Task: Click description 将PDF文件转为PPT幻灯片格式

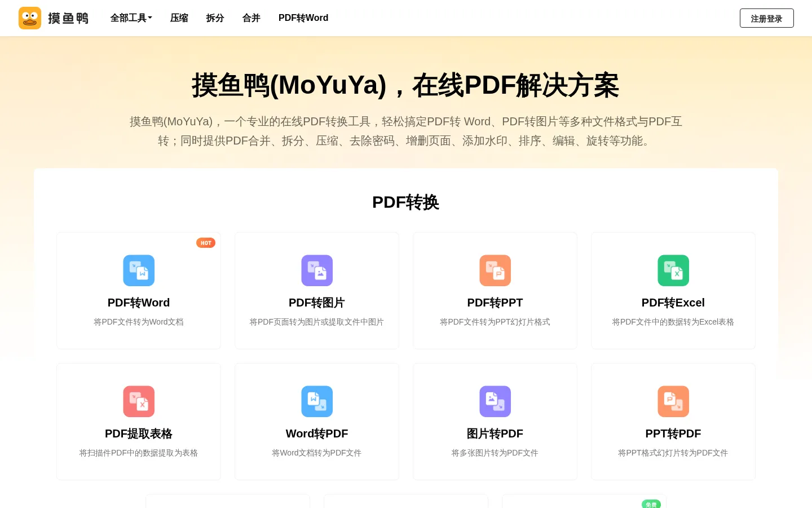Action: pyautogui.click(x=495, y=322)
